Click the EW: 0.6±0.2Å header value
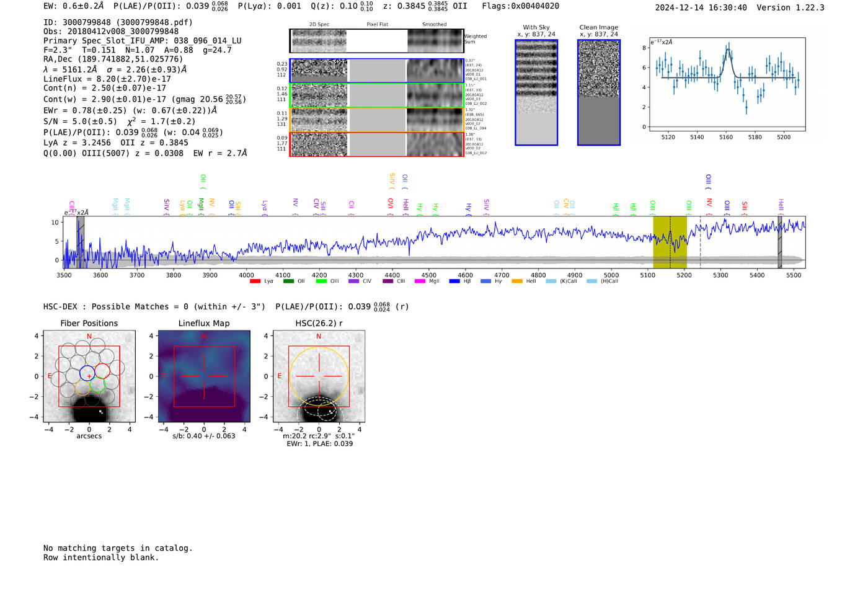Image resolution: width=868 pixels, height=591 pixels. tap(74, 6)
